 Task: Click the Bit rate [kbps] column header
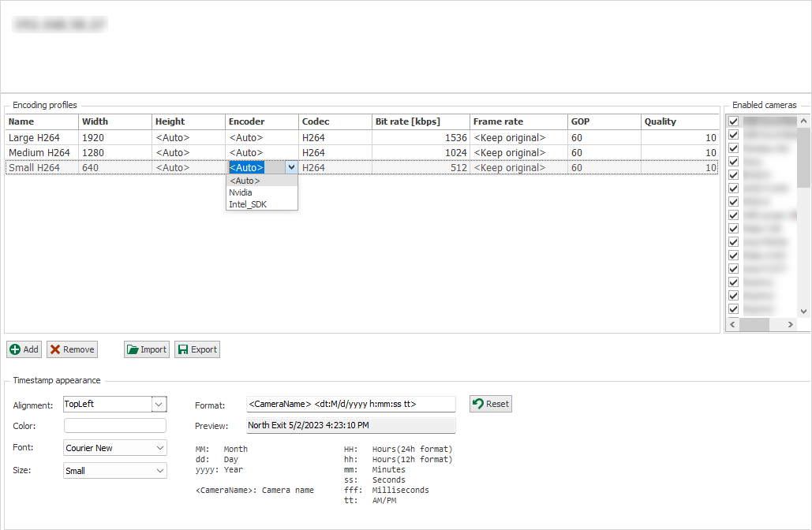[x=408, y=121]
